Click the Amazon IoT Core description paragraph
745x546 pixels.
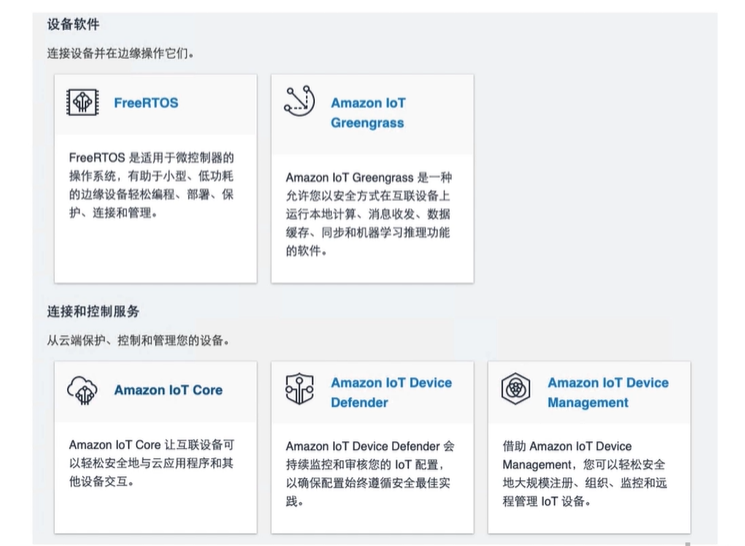pyautogui.click(x=152, y=463)
